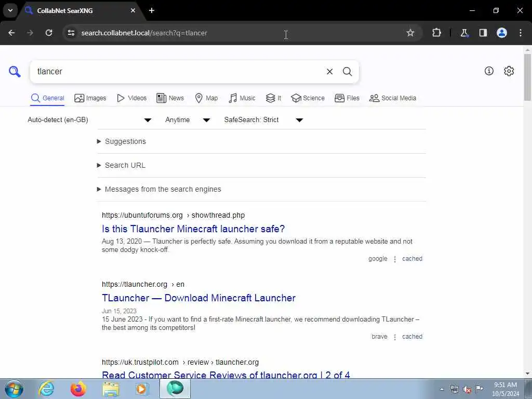Open Windows Explorer folder in taskbar
This screenshot has width=532, height=399.
(x=111, y=389)
